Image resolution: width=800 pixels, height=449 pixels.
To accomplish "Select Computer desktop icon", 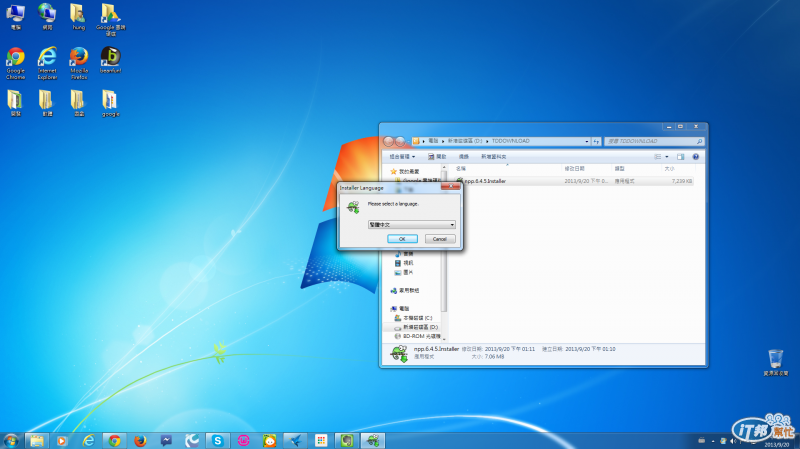I will [15, 17].
